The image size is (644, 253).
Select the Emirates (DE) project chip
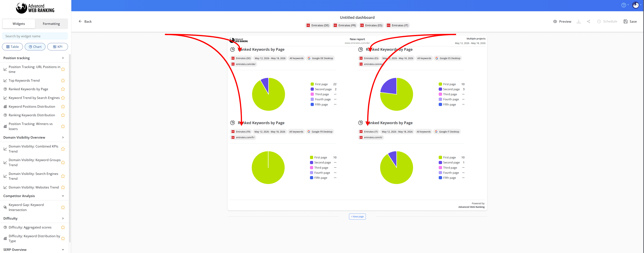coord(318,25)
